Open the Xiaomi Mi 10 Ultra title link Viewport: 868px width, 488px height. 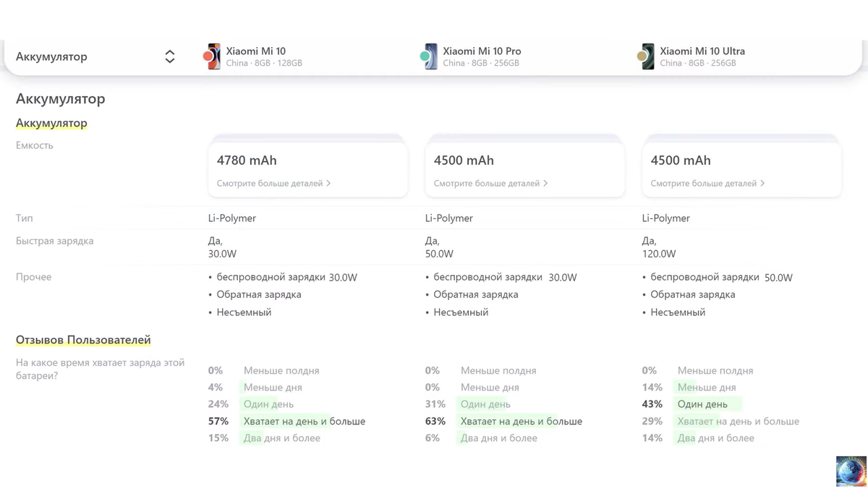click(x=702, y=51)
